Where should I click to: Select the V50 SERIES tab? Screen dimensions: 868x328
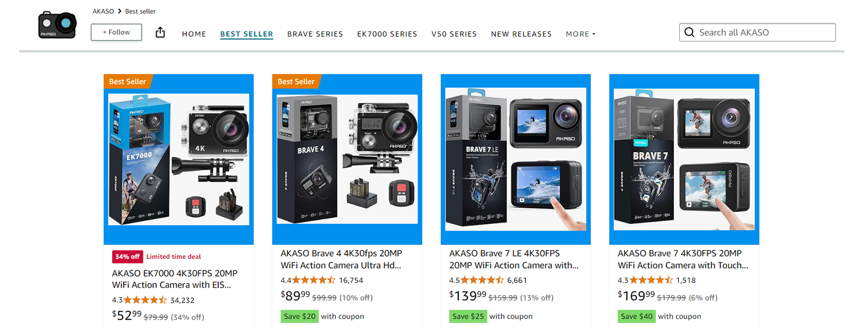point(454,34)
